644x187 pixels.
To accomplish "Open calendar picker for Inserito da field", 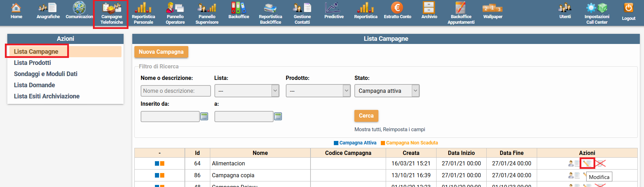I will coord(204,117).
